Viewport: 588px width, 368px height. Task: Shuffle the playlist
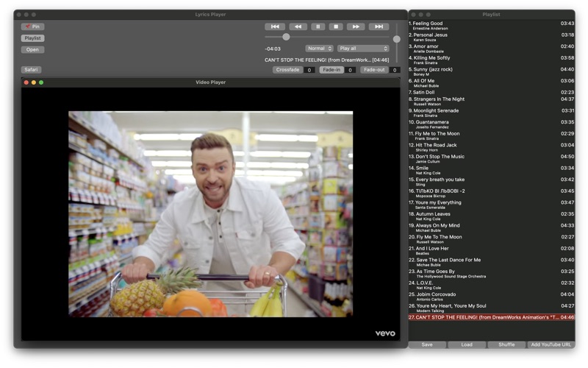click(506, 344)
